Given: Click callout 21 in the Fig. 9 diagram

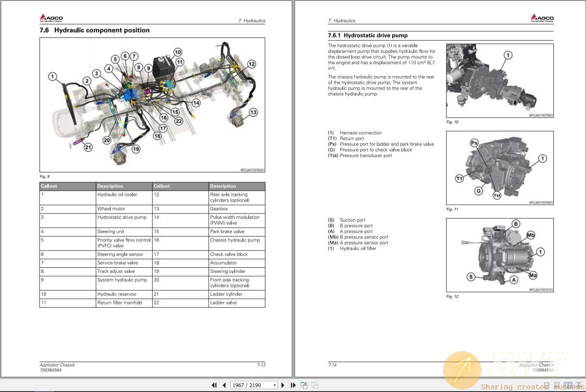Looking at the screenshot, I should pos(88,147).
